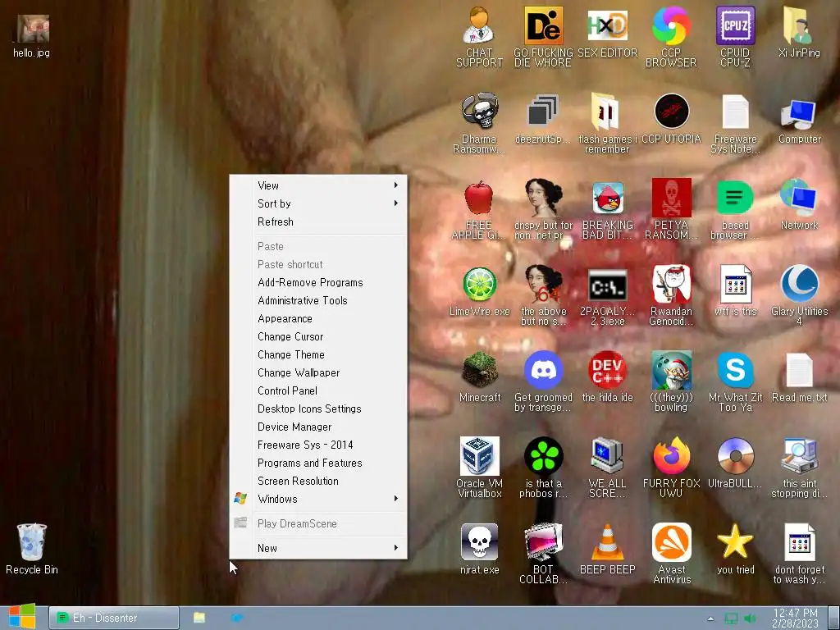
Task: Select Appearance in the context menu
Action: coord(318,319)
